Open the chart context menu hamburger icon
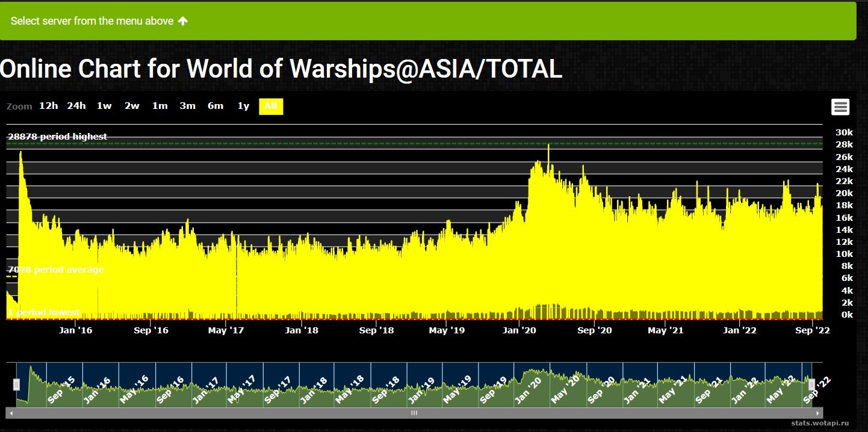The width and height of the screenshot is (868, 432). [840, 107]
